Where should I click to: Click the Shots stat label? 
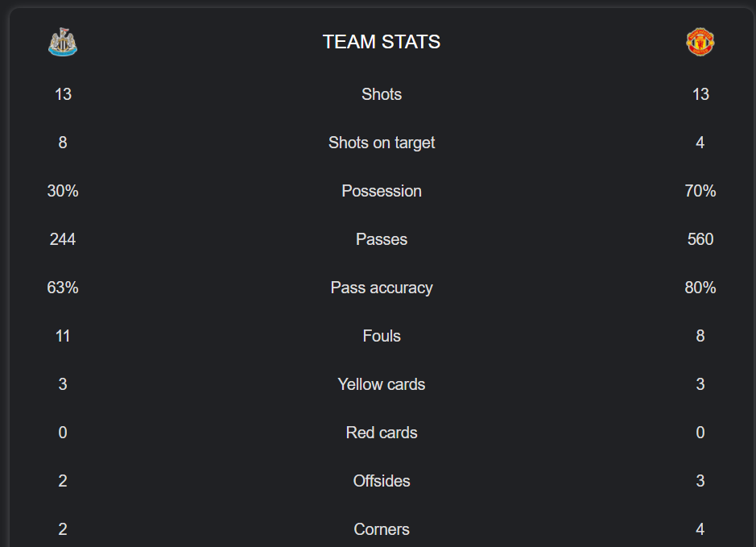[382, 94]
